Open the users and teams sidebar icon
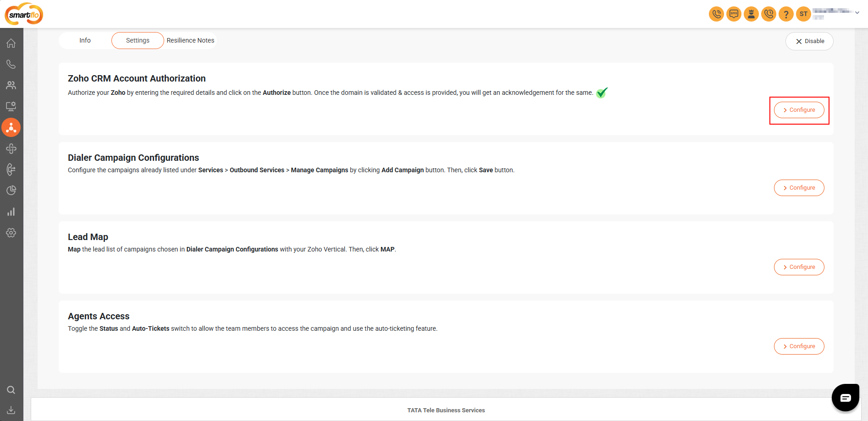The width and height of the screenshot is (868, 421). click(11, 85)
